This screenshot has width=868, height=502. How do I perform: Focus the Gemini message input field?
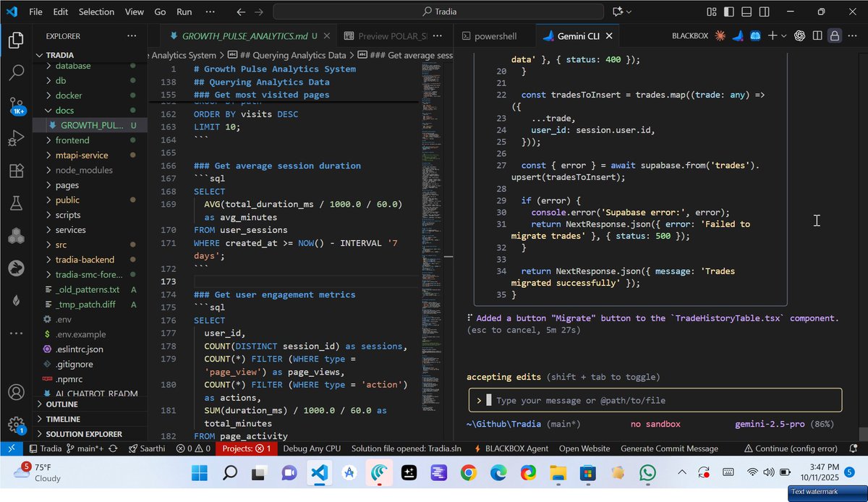click(655, 400)
